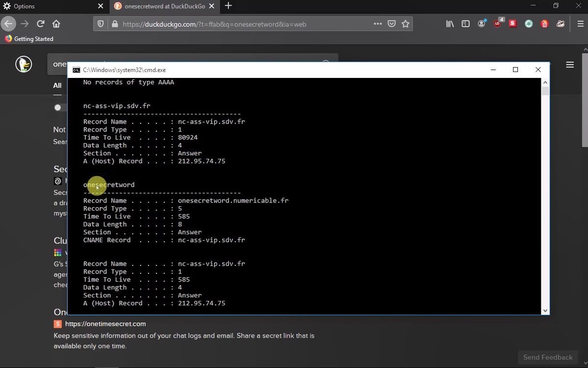View site info via the padlock icon
Viewport: 588px width, 368px height.
click(115, 24)
